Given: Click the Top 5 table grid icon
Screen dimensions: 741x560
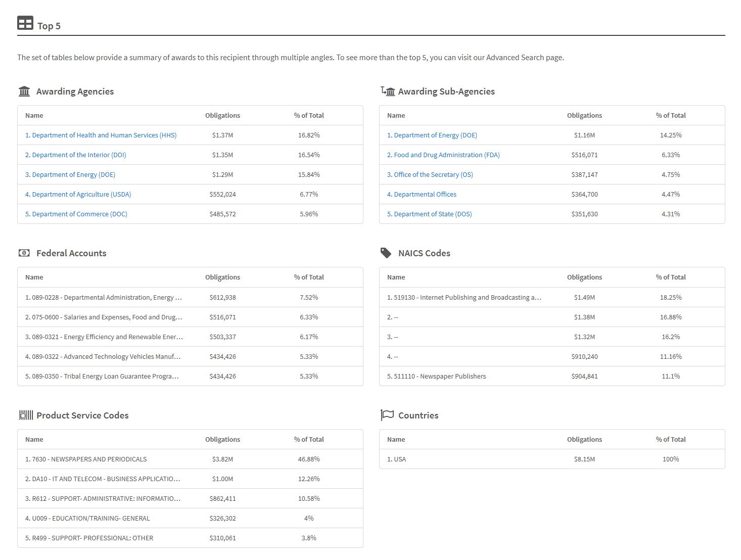Looking at the screenshot, I should pos(25,23).
